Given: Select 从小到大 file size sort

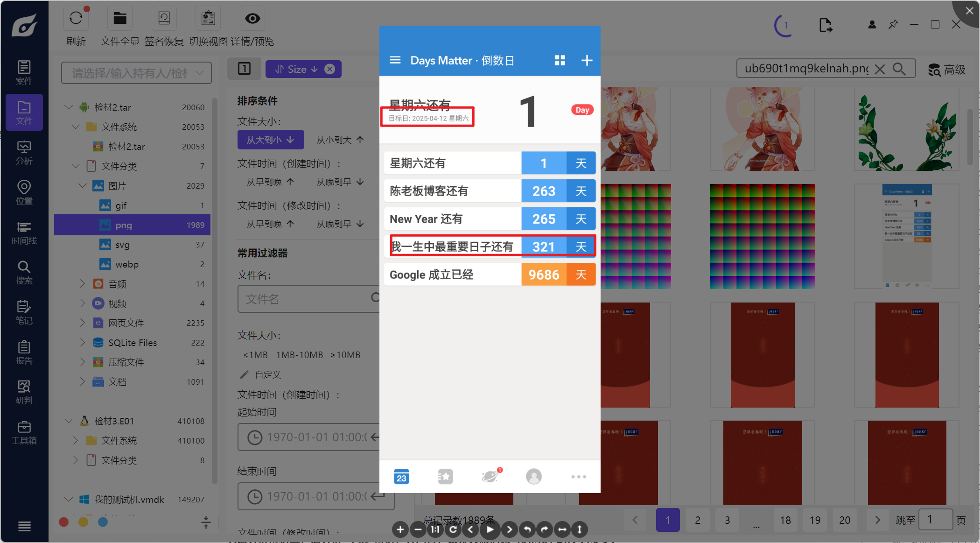Looking at the screenshot, I should click(340, 140).
